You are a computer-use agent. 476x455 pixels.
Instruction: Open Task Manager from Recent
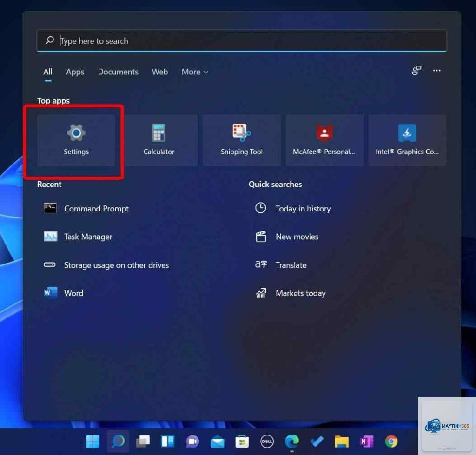(x=78, y=237)
